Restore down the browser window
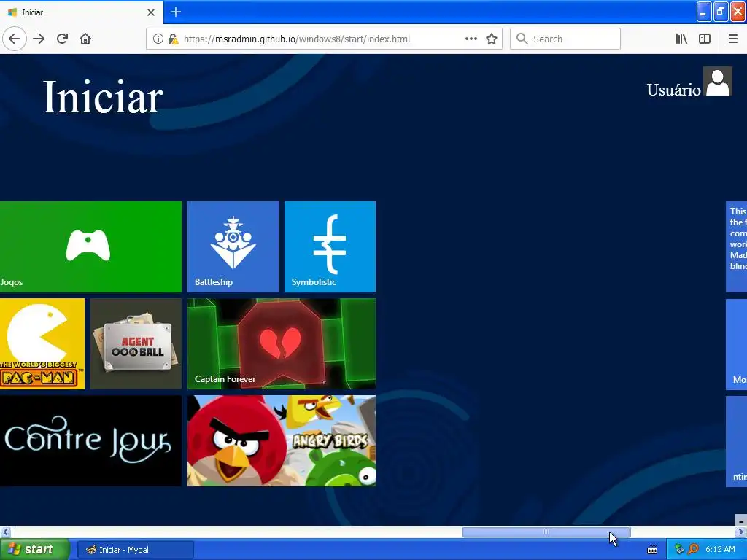The image size is (747, 560). click(x=721, y=12)
